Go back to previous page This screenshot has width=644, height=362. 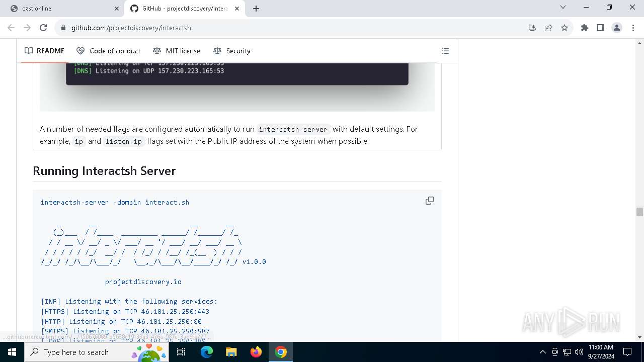tap(11, 28)
